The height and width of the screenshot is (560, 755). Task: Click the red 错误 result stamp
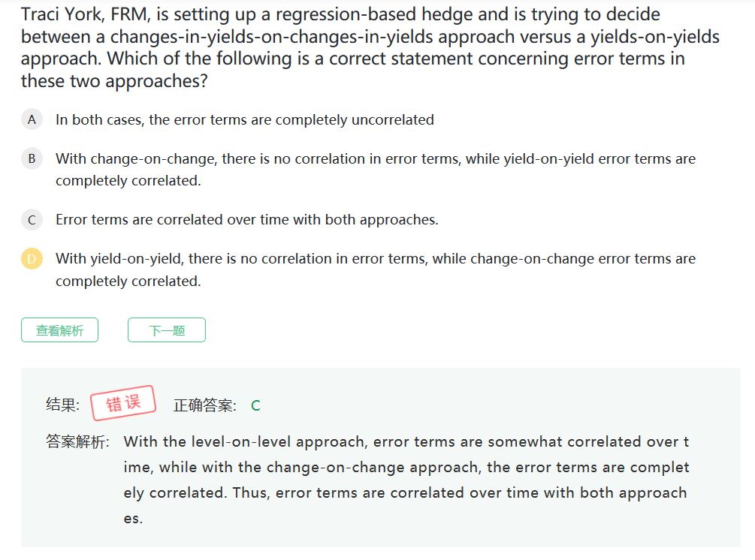pyautogui.click(x=123, y=403)
